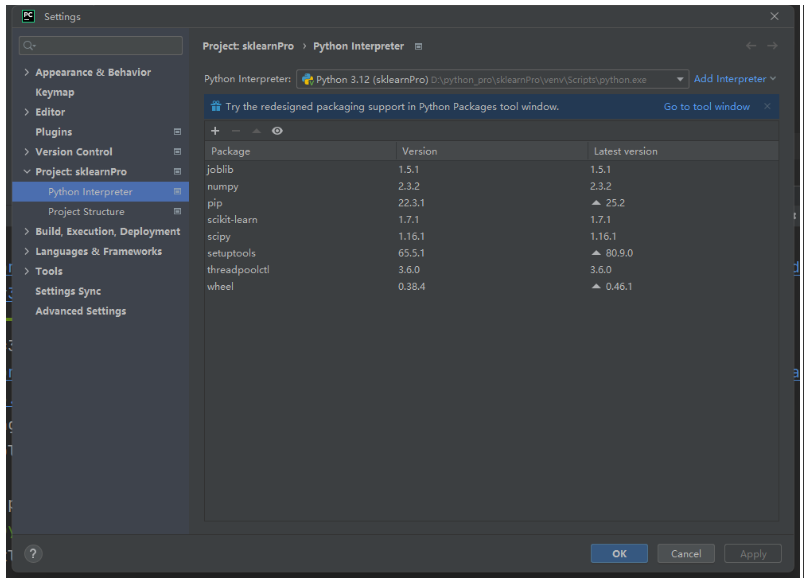
Task: Open the Python Interpreter dropdown
Action: click(x=492, y=79)
